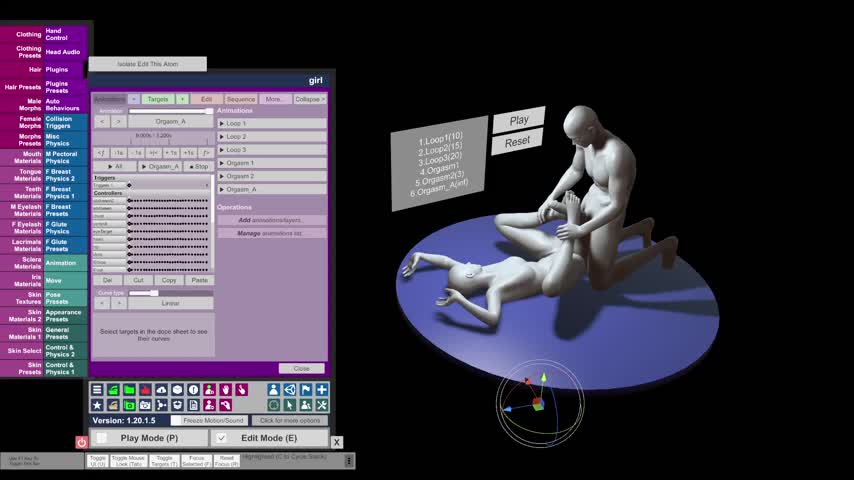This screenshot has height=480, width=854.
Task: Click the cloud download hub icon
Action: point(161,390)
